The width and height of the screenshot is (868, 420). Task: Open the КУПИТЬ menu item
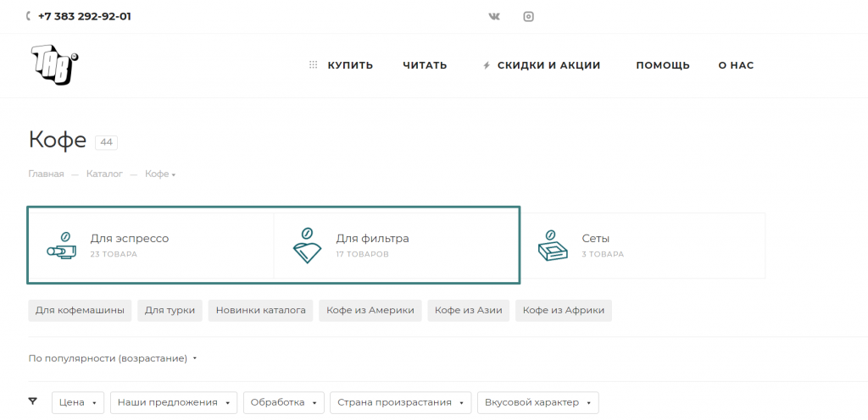[349, 65]
